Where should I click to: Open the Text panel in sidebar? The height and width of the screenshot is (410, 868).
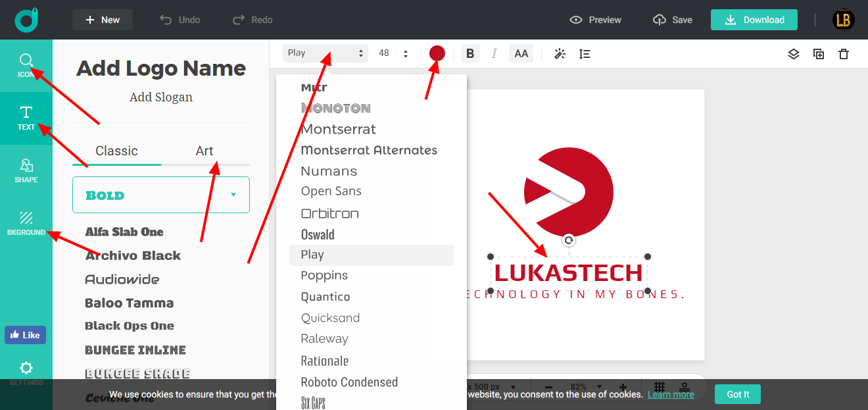(x=26, y=118)
